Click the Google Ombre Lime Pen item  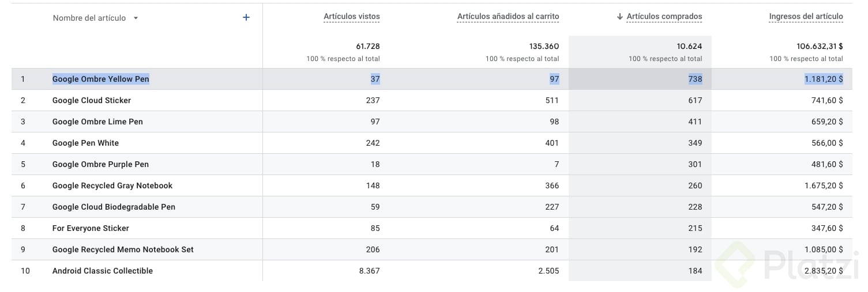click(x=97, y=122)
